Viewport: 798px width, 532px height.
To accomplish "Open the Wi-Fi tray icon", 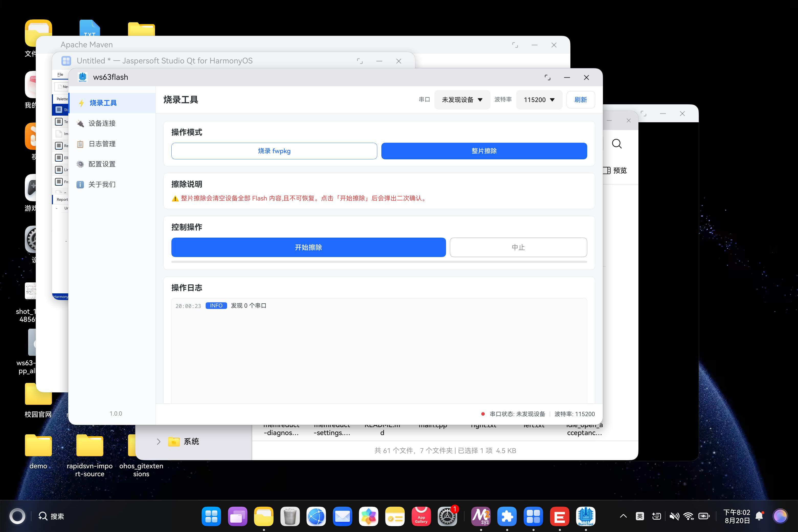I will click(689, 516).
